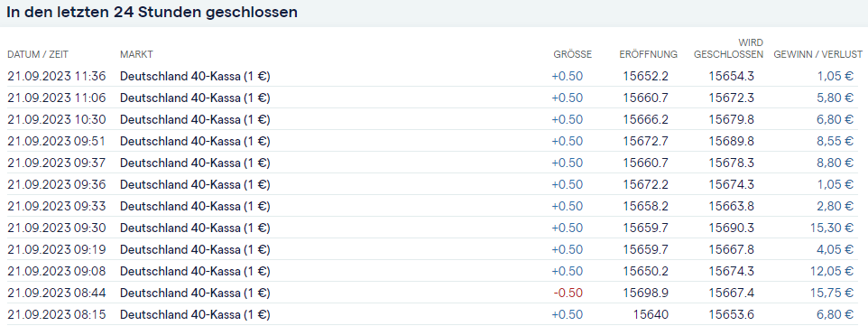Image resolution: width=868 pixels, height=326 pixels.
Task: Click the DATUM / ZEIT column header
Action: coord(38,54)
